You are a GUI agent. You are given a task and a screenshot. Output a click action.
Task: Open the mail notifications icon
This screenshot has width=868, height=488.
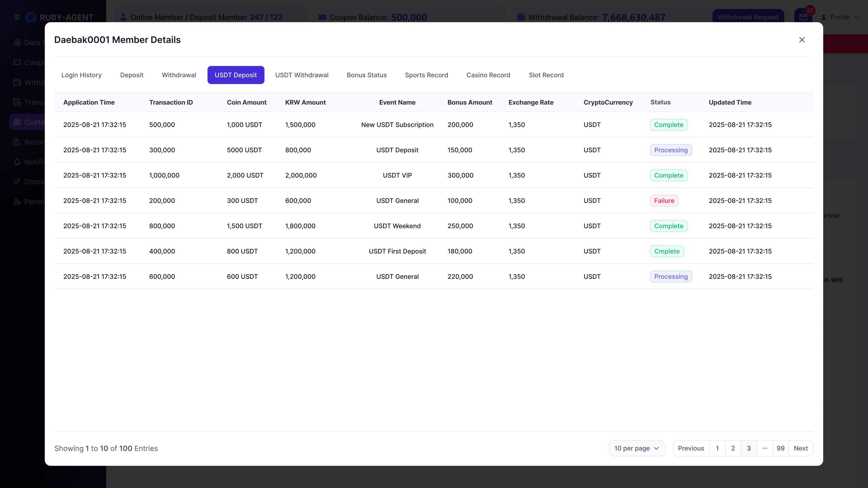coord(803,17)
